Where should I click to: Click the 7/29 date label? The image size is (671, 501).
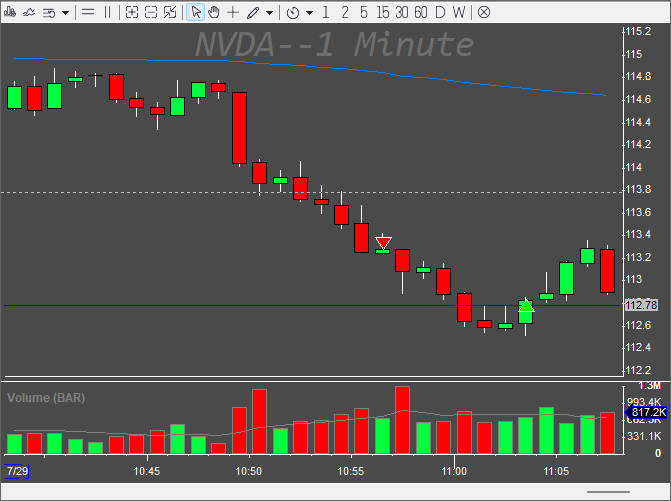click(17, 471)
